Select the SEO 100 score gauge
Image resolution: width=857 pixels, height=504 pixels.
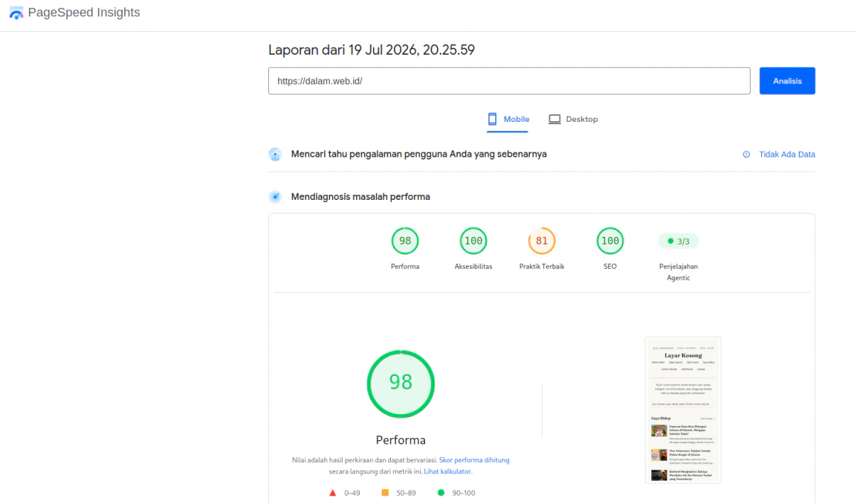click(610, 241)
